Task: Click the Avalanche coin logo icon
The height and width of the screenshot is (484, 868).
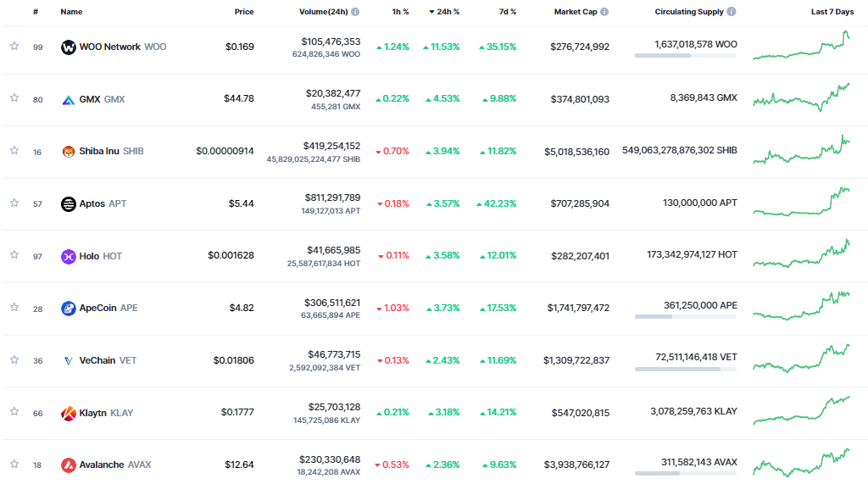Action: coord(69,465)
